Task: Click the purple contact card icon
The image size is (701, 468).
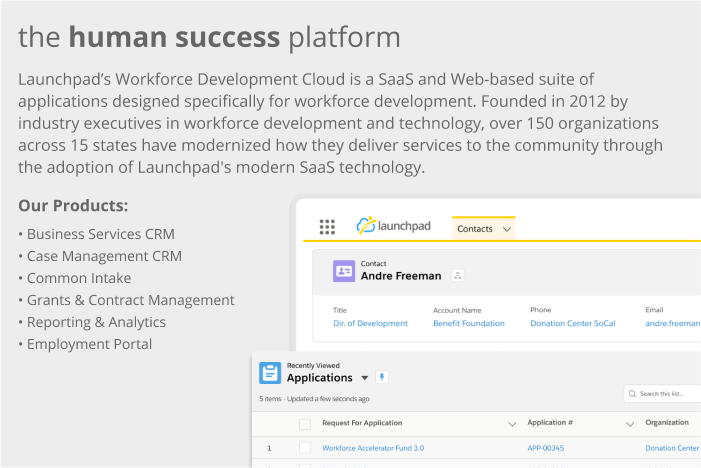Action: tap(344, 271)
